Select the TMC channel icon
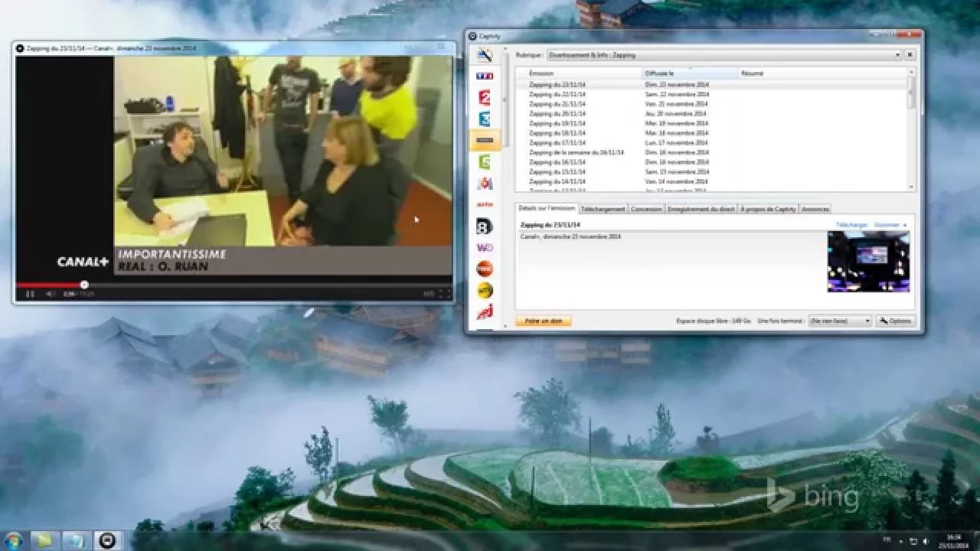The width and height of the screenshot is (980, 551). coord(485,269)
